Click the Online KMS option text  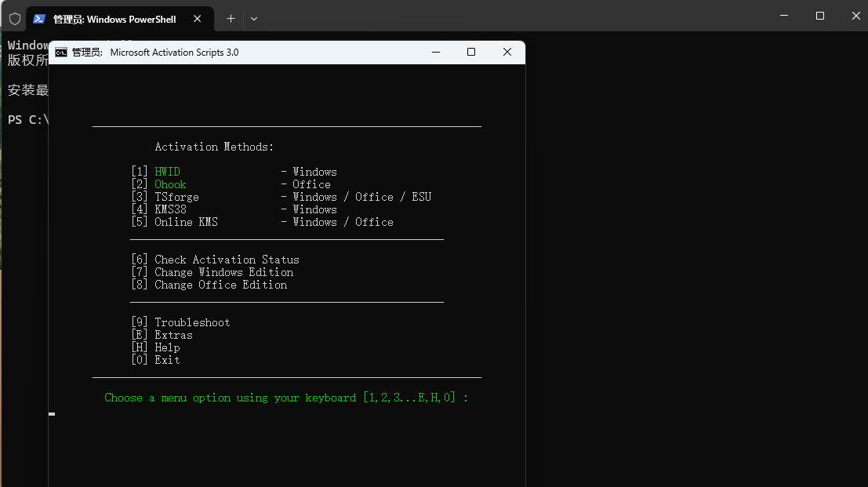pyautogui.click(x=186, y=222)
